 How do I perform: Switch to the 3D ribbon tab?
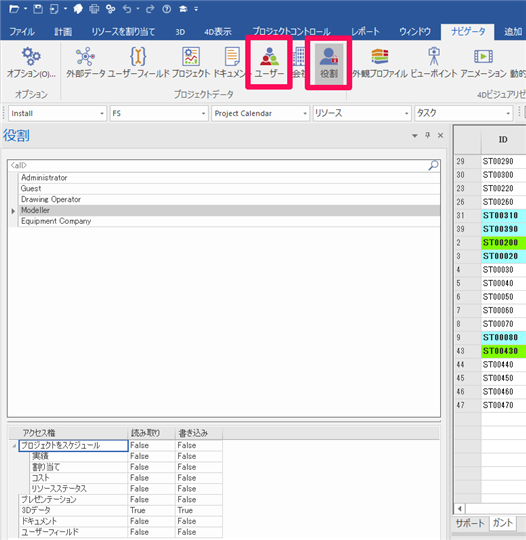click(180, 32)
